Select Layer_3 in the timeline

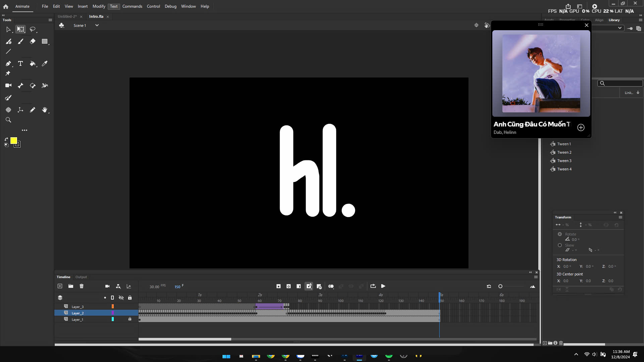coord(78,307)
